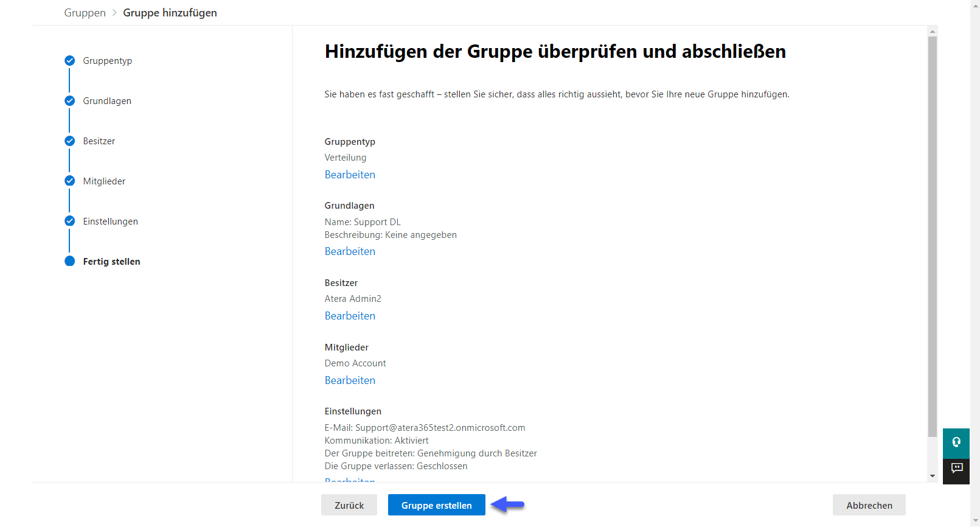Viewport: 980px width, 527px height.
Task: Click the page heading Hinzufügen der Gruppe
Action: (x=555, y=52)
